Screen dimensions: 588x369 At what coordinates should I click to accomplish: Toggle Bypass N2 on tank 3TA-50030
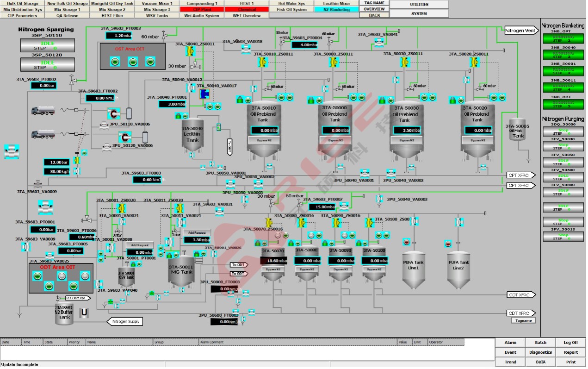[405, 140]
